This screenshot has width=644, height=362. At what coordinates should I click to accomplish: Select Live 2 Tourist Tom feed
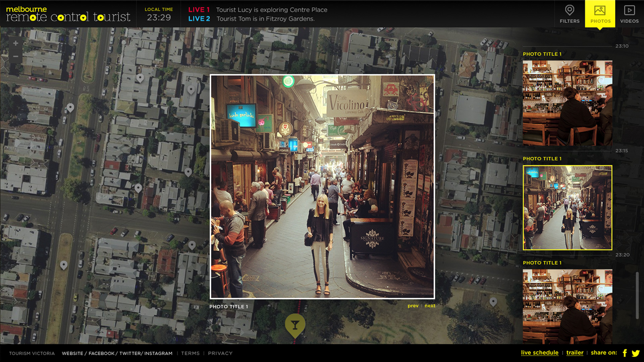251,19
